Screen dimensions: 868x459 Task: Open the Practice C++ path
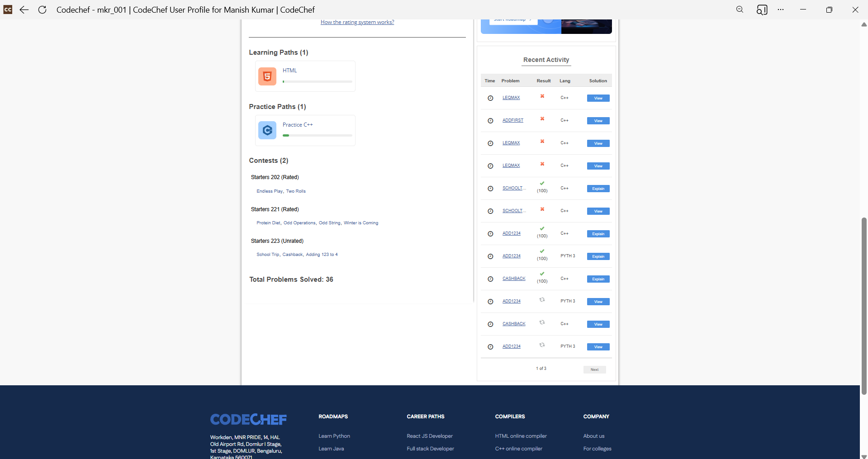[298, 125]
